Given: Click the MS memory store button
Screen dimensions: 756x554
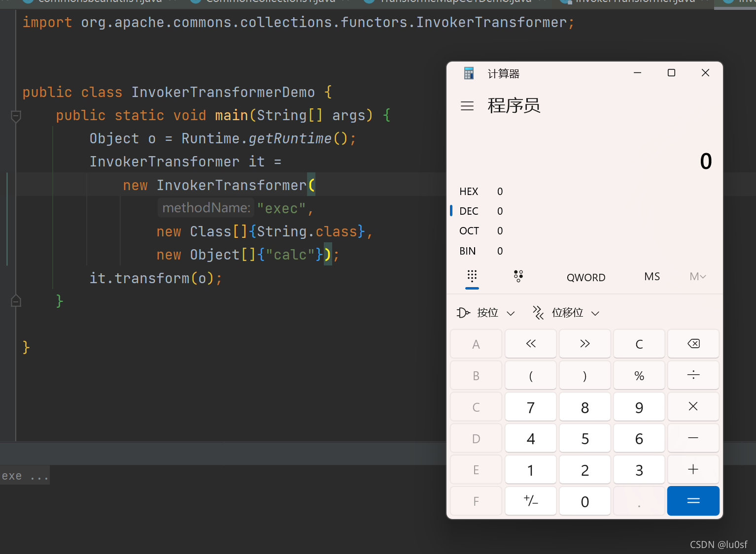Looking at the screenshot, I should click(x=652, y=277).
